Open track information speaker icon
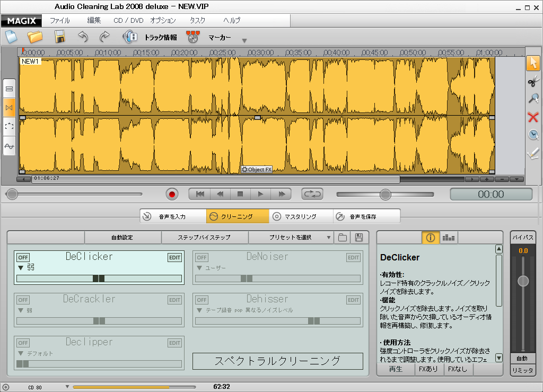This screenshot has width=543, height=392. [130, 37]
